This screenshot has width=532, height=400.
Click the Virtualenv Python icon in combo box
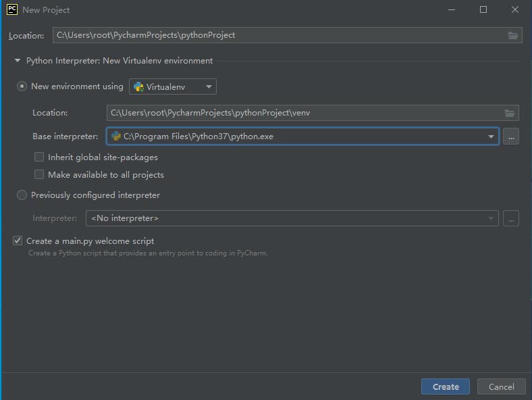pyautogui.click(x=138, y=86)
